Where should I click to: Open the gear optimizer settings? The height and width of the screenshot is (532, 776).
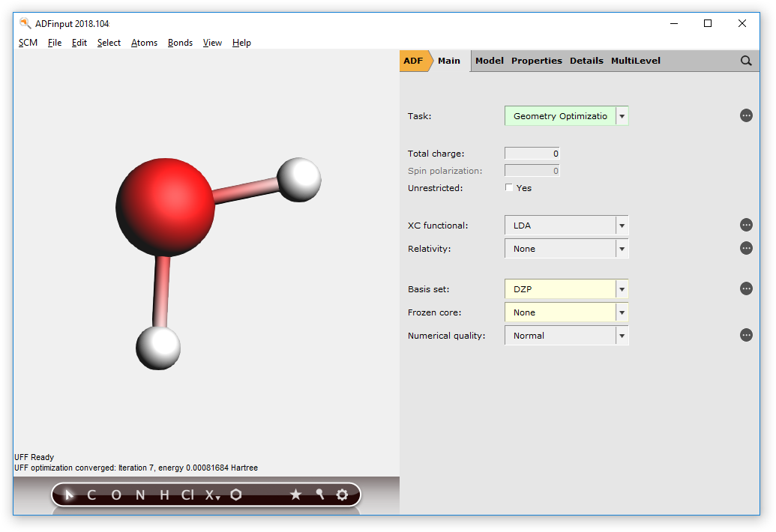342,495
